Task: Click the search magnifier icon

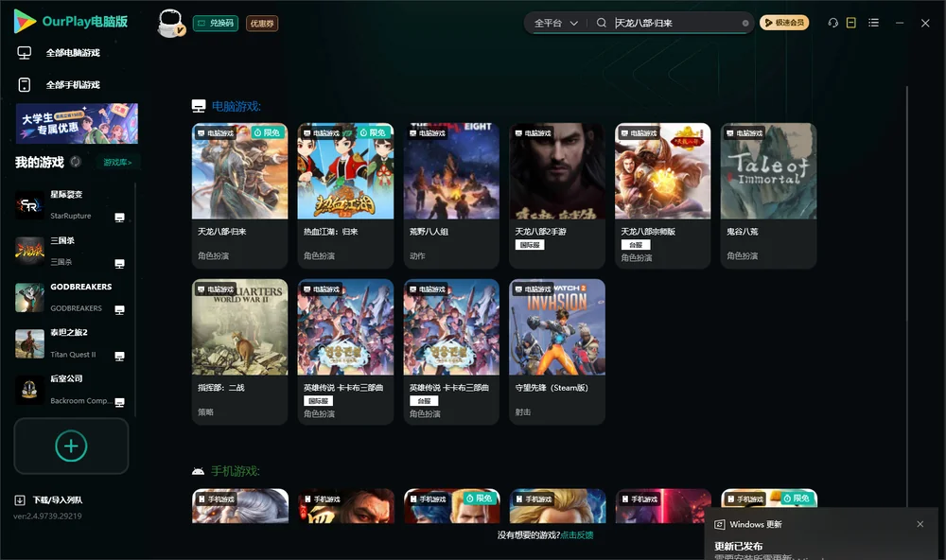Action: click(601, 23)
